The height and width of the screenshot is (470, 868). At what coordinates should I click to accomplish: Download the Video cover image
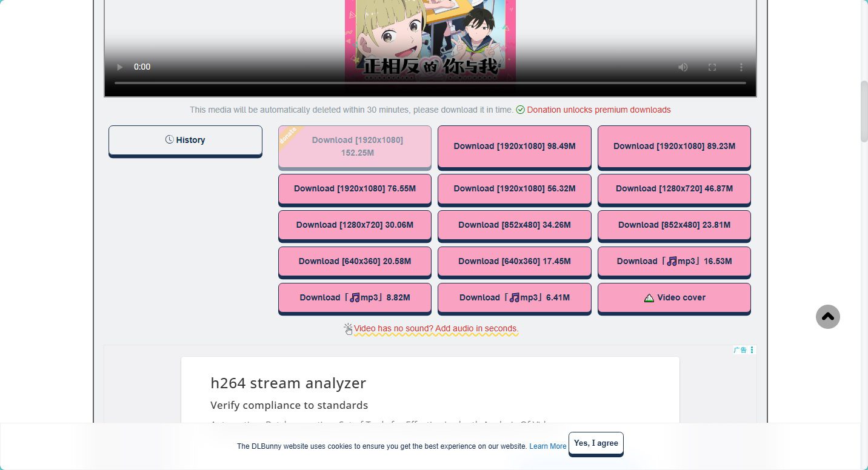(674, 297)
